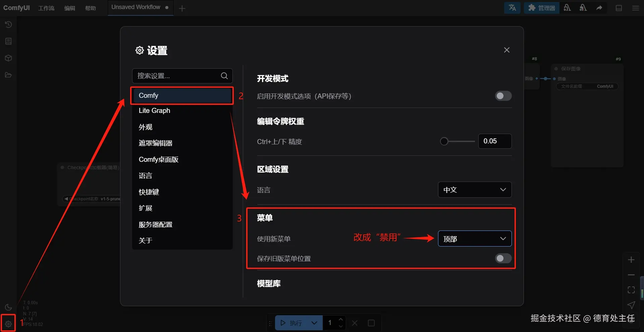Adjust the Ctrl+上/下 精度 slider
This screenshot has width=644, height=332.
pos(458,141)
